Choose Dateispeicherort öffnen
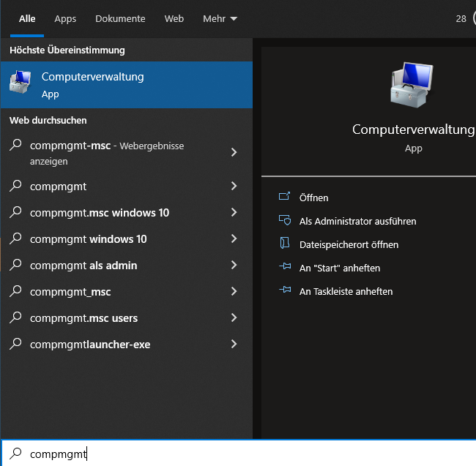Image resolution: width=476 pixels, height=466 pixels. [349, 244]
